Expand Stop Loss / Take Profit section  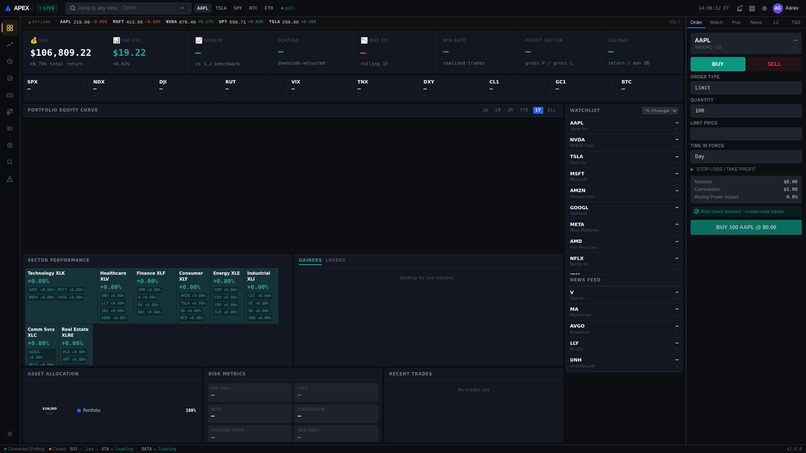point(723,169)
